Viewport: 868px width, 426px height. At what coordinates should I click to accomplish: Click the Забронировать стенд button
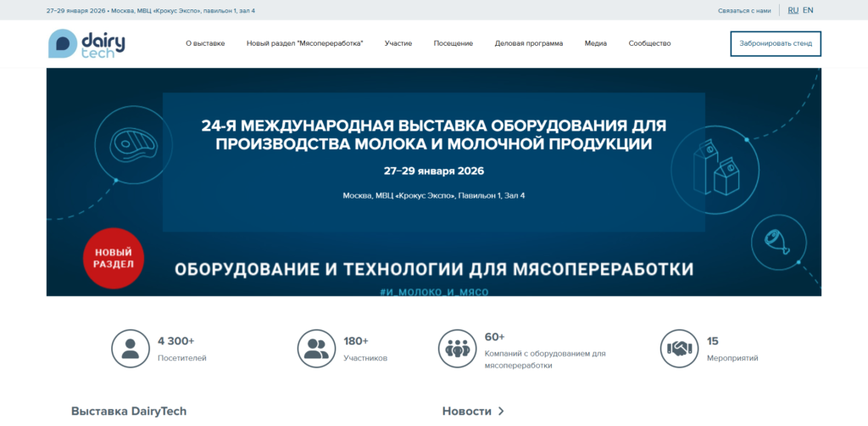point(776,44)
